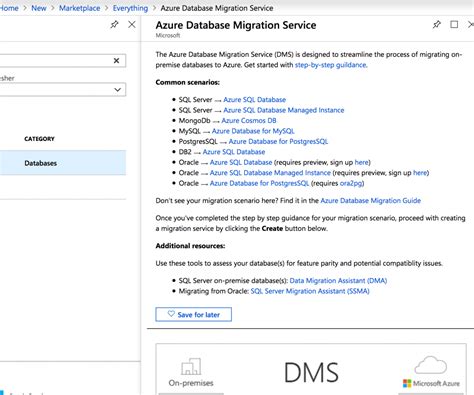
Task: Open the Azure SQL Database link for DB2
Action: click(234, 152)
